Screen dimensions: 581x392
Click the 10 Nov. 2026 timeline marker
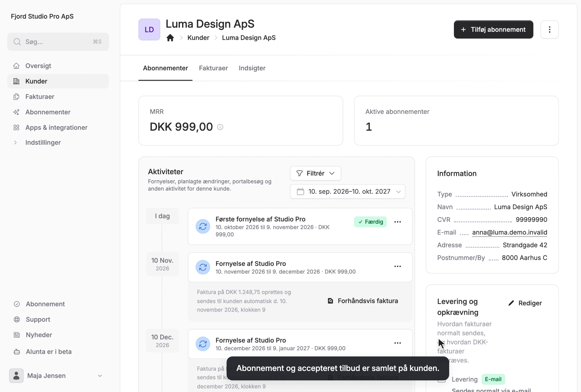[162, 264]
